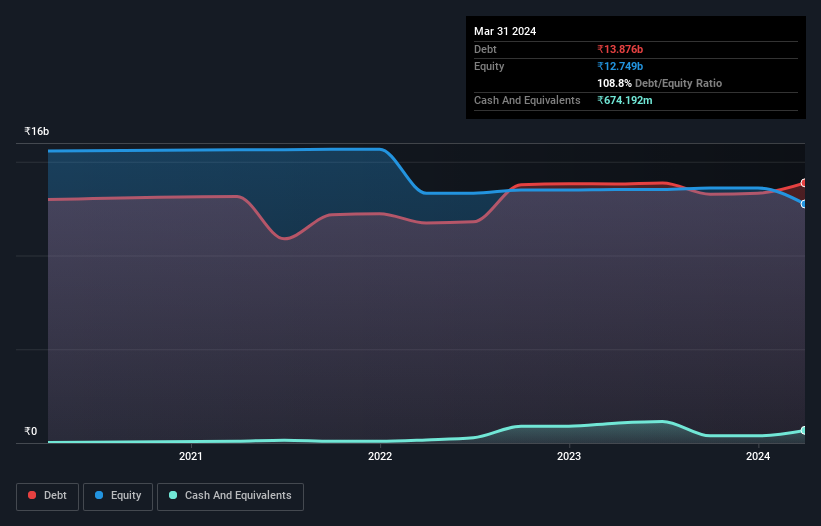The image size is (821, 526).
Task: Click the Debt value ₹13.876b
Action: (620, 49)
